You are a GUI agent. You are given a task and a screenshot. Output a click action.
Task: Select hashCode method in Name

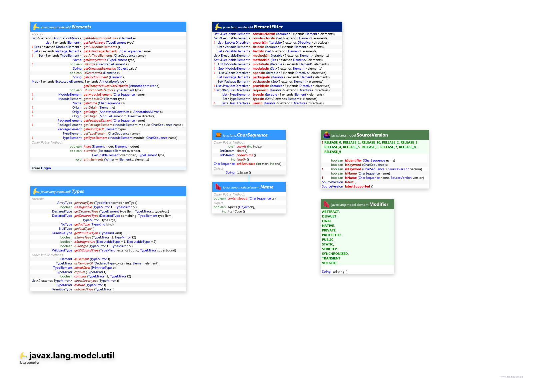tap(235, 211)
